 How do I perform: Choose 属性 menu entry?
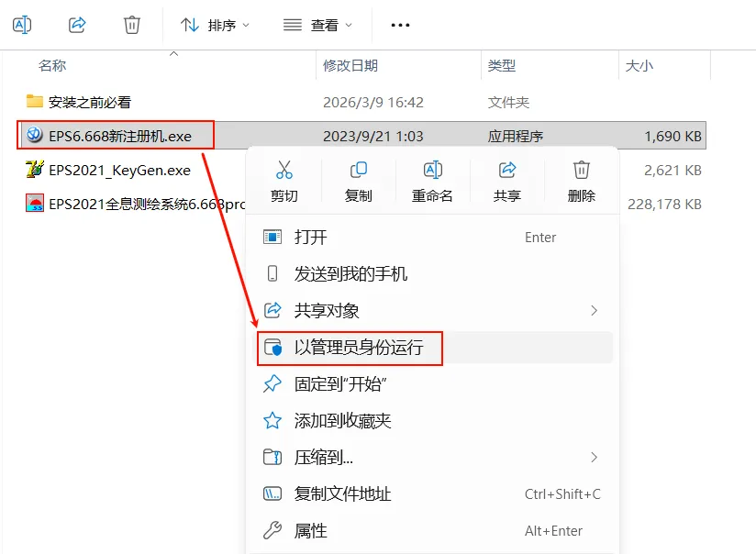[x=434, y=531]
